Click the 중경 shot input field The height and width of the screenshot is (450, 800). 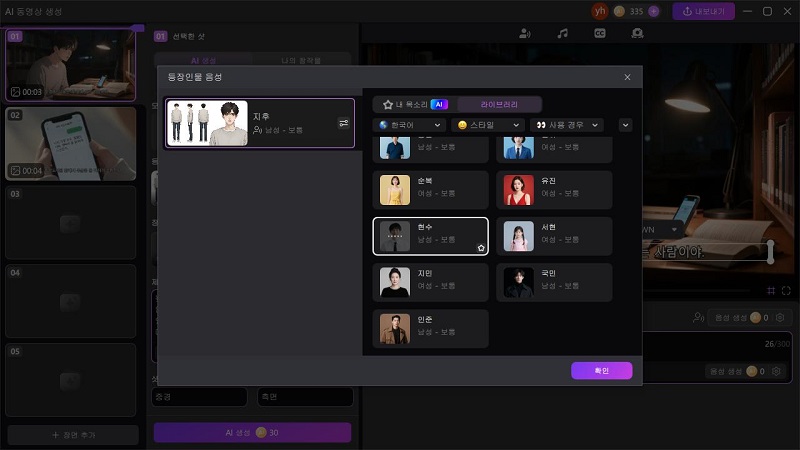(199, 396)
